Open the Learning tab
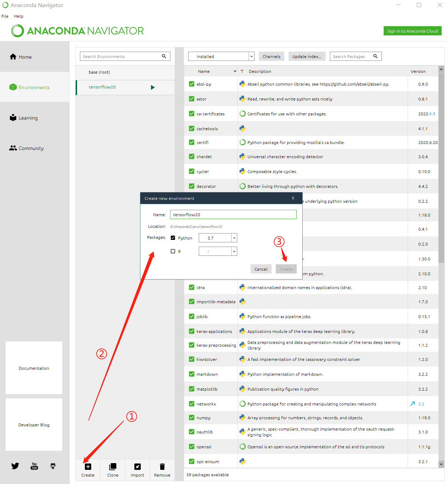The width and height of the screenshot is (448, 484). pyautogui.click(x=35, y=118)
